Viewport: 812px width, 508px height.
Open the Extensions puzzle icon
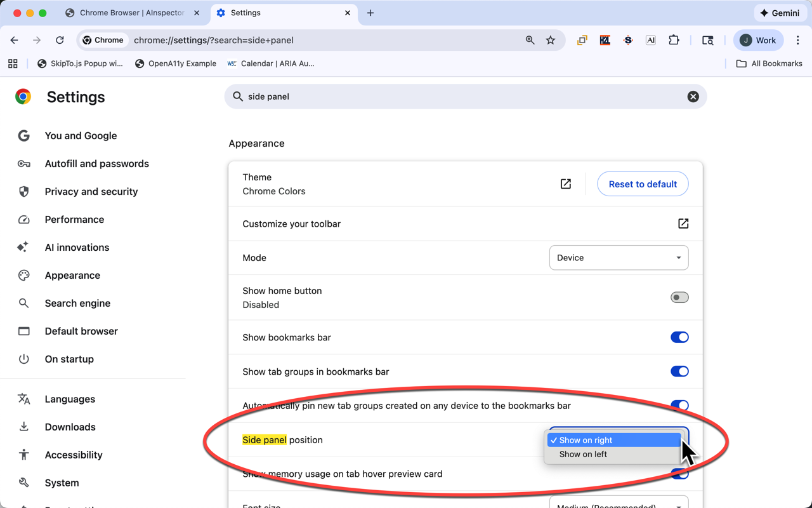coord(674,40)
